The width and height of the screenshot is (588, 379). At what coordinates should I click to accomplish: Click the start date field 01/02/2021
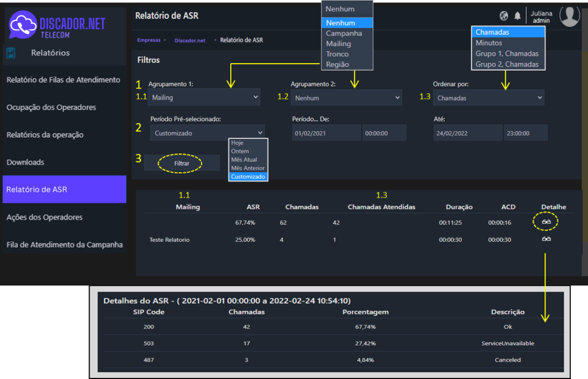pos(326,133)
